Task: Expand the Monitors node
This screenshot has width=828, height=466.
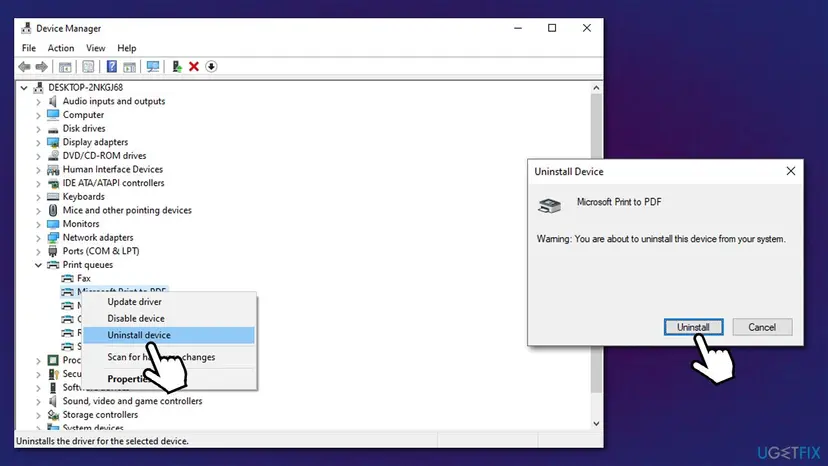Action: click(x=38, y=225)
